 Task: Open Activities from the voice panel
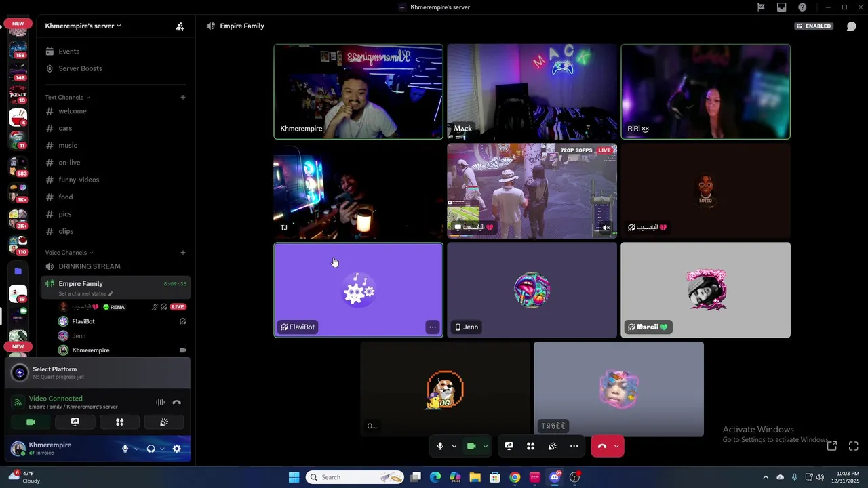pos(119,422)
